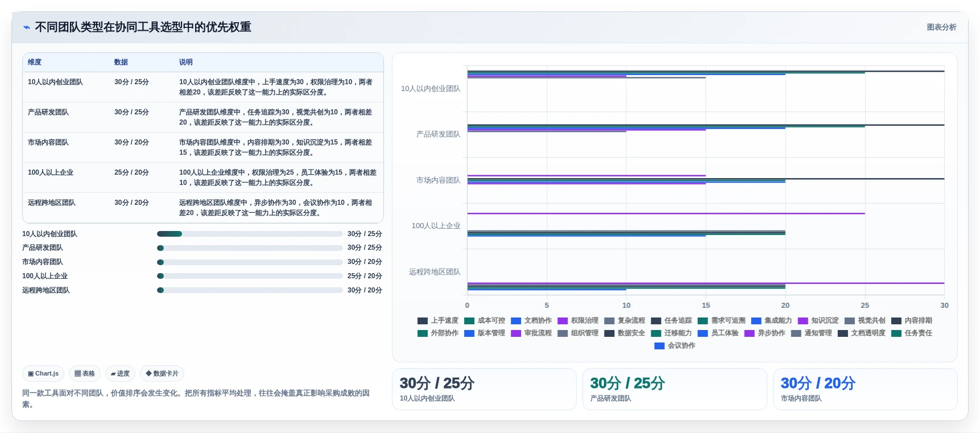980x433 pixels.
Task: Hide the 任务责任 series in legend
Action: [x=911, y=333]
